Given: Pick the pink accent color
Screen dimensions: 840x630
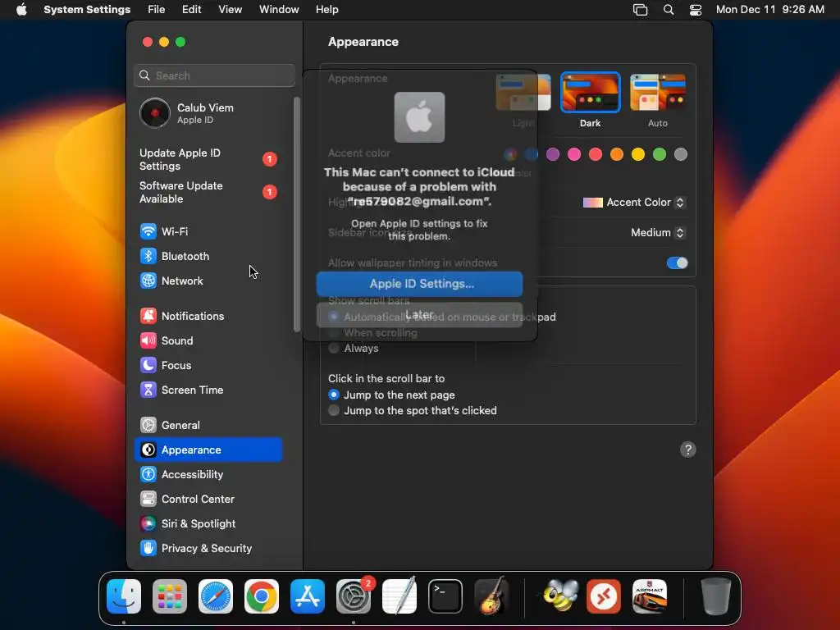Looking at the screenshot, I should tap(574, 155).
